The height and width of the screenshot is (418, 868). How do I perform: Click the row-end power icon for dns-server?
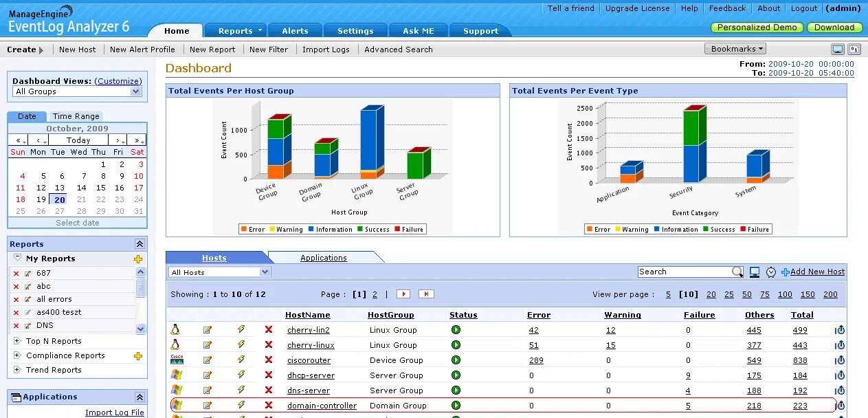click(x=840, y=390)
